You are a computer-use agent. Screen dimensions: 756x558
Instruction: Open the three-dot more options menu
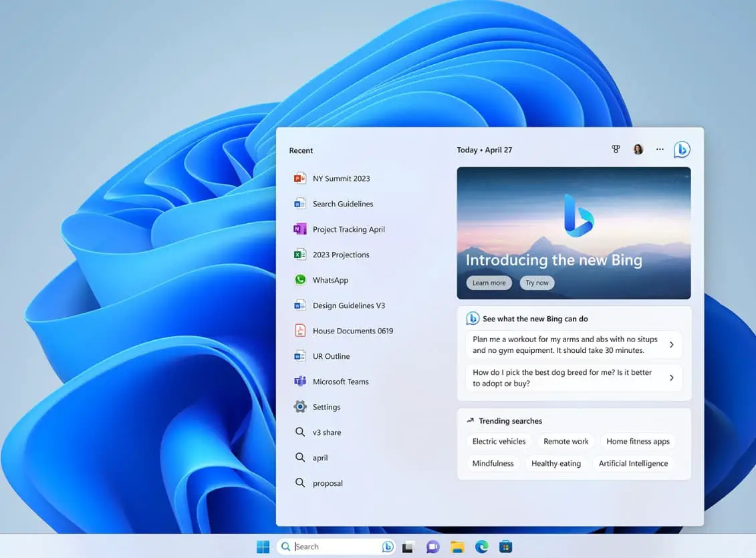660,150
